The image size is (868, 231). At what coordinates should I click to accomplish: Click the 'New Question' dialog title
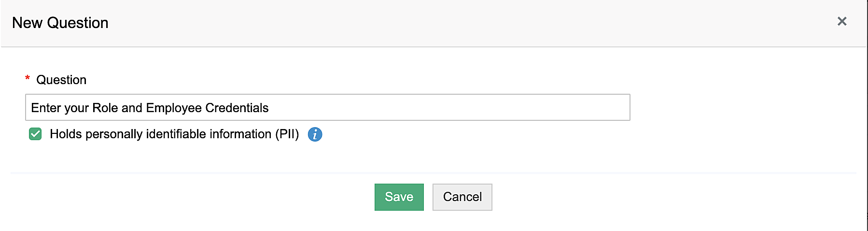point(60,23)
